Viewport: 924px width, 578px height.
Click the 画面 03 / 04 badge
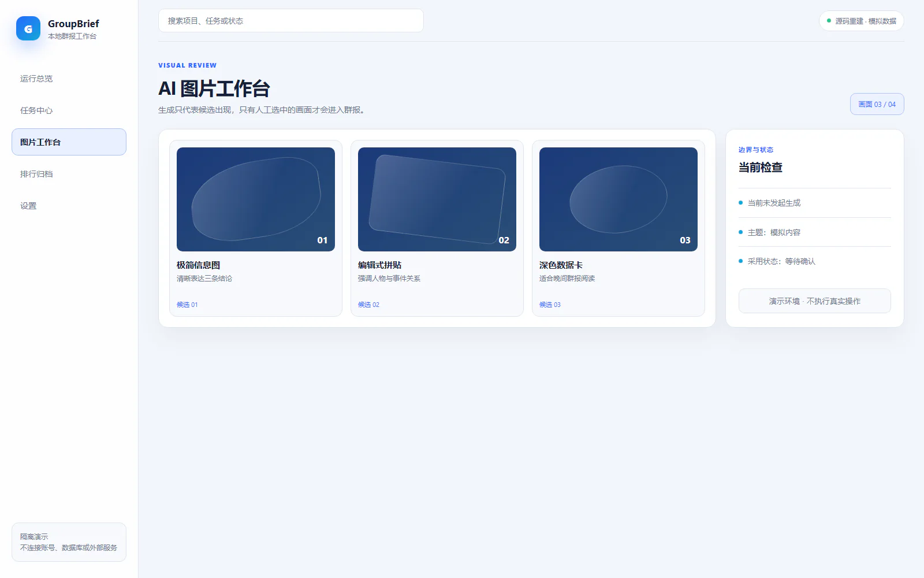[x=877, y=104]
